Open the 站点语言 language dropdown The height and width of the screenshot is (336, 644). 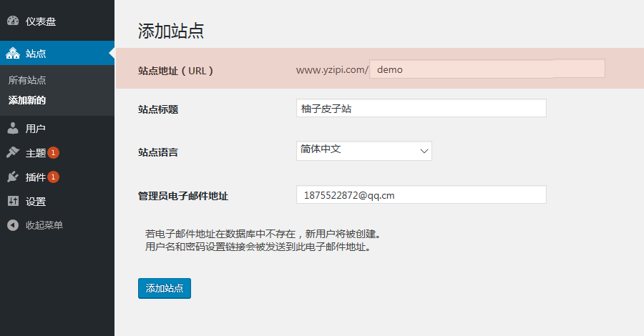(x=364, y=151)
